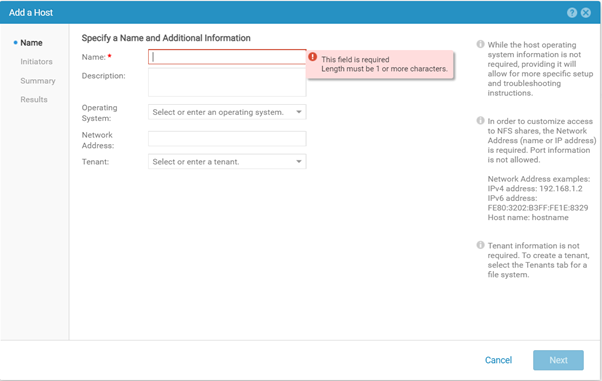Click the Next button

[x=558, y=360]
